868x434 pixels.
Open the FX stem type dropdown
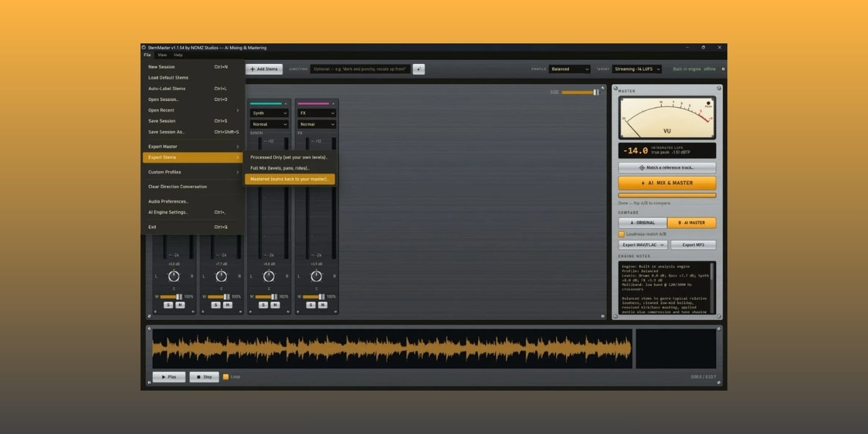point(317,113)
